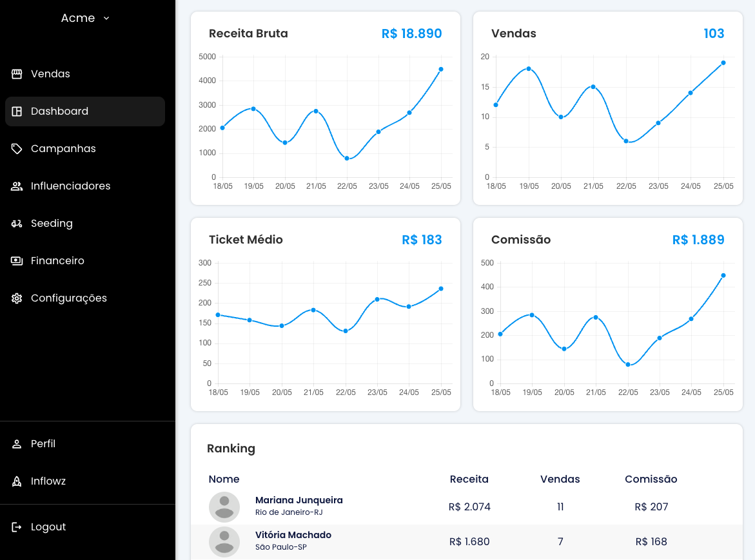The image size is (755, 560).
Task: Click the money icon for Financeiro
Action: 17,261
